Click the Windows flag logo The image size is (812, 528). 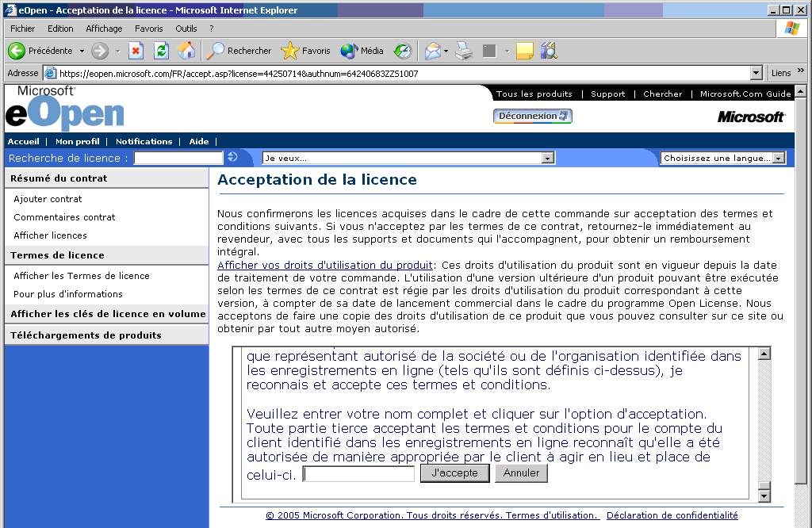point(792,29)
